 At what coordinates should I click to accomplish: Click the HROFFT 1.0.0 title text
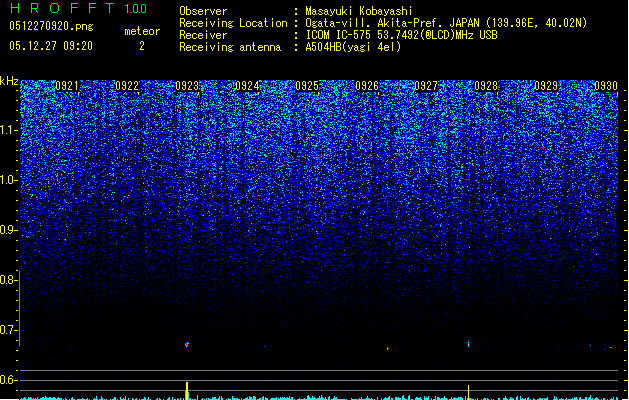click(x=79, y=8)
